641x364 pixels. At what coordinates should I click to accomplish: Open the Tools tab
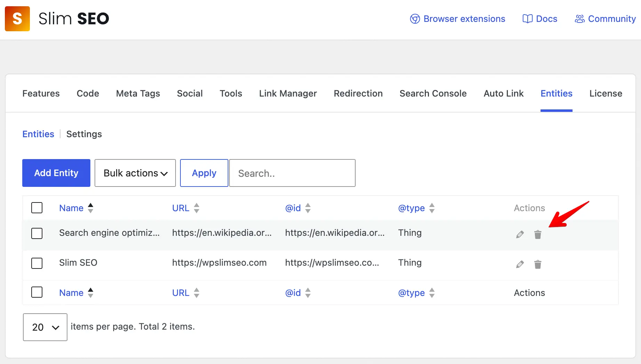[231, 93]
